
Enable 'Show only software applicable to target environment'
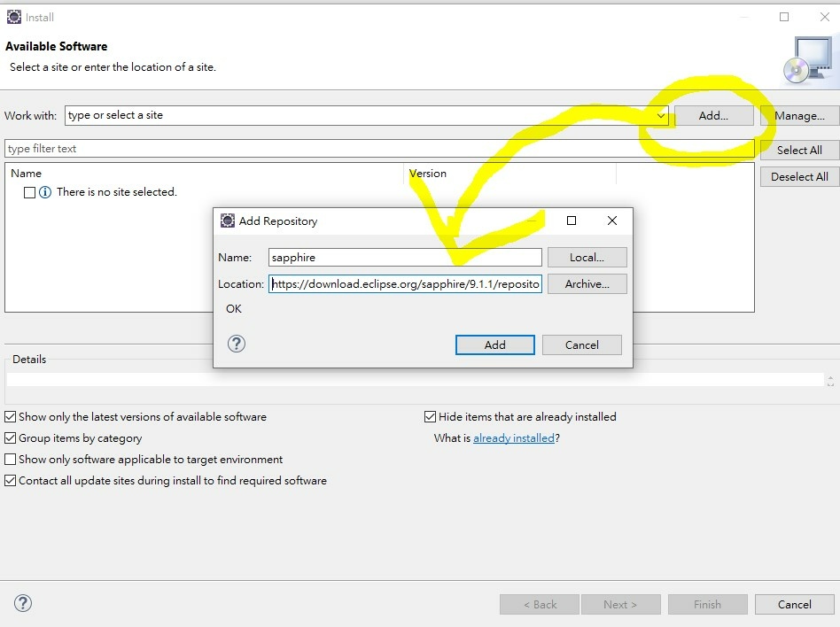10,460
